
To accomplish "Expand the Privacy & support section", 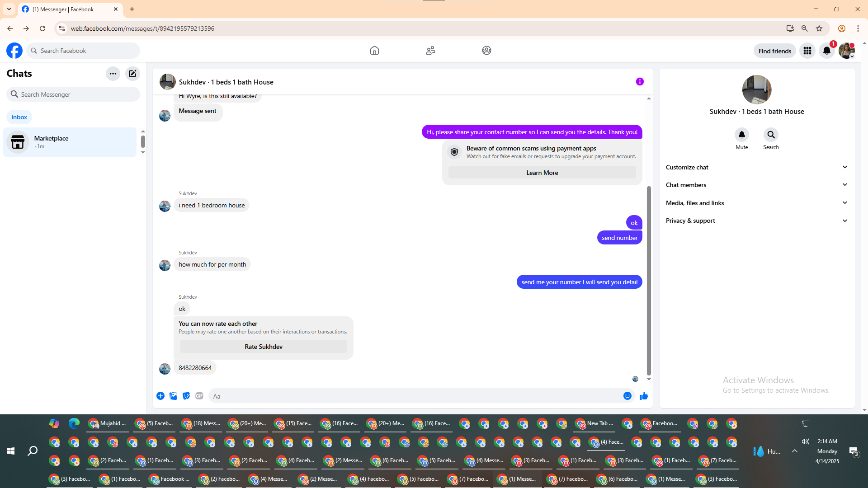I will (x=756, y=221).
